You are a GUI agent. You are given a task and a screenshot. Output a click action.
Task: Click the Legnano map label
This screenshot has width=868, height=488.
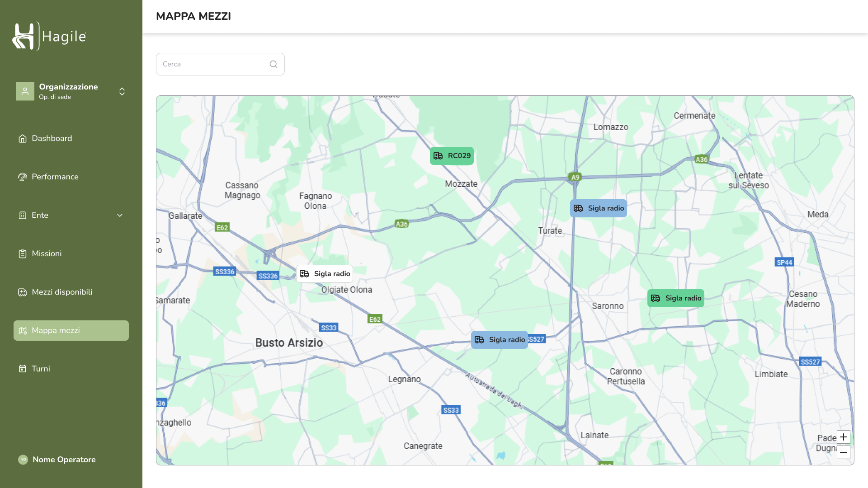pos(404,380)
